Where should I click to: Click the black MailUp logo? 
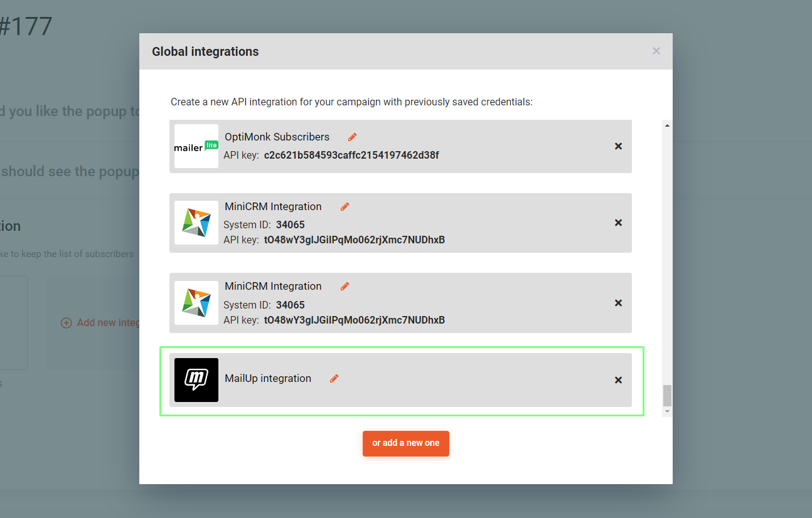(x=196, y=380)
